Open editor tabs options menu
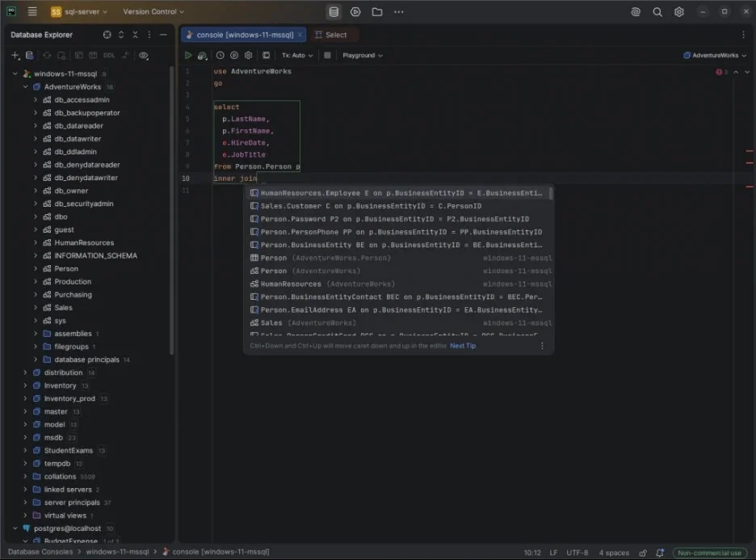Image resolution: width=756 pixels, height=560 pixels. pos(743,35)
